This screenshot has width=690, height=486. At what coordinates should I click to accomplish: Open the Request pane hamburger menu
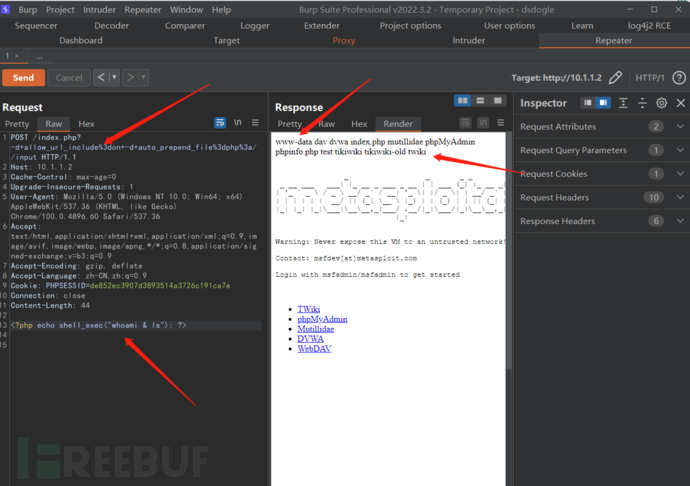click(255, 122)
